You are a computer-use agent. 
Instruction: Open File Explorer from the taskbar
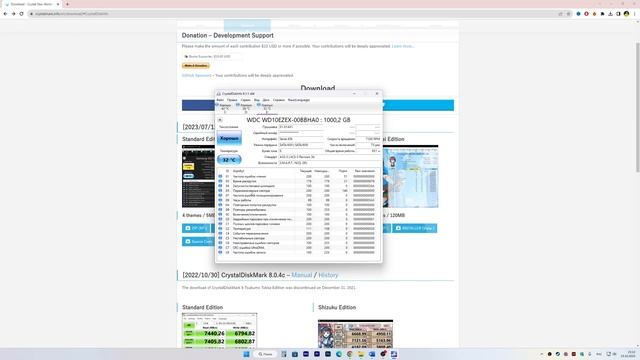click(361, 354)
